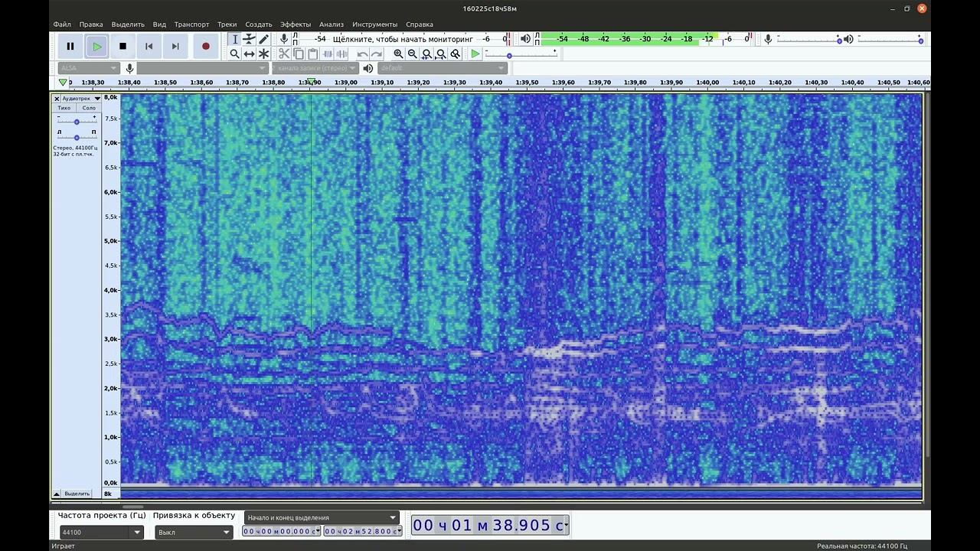Select the Multi-tool asterisk
This screenshot has height=551, width=980.
263,54
